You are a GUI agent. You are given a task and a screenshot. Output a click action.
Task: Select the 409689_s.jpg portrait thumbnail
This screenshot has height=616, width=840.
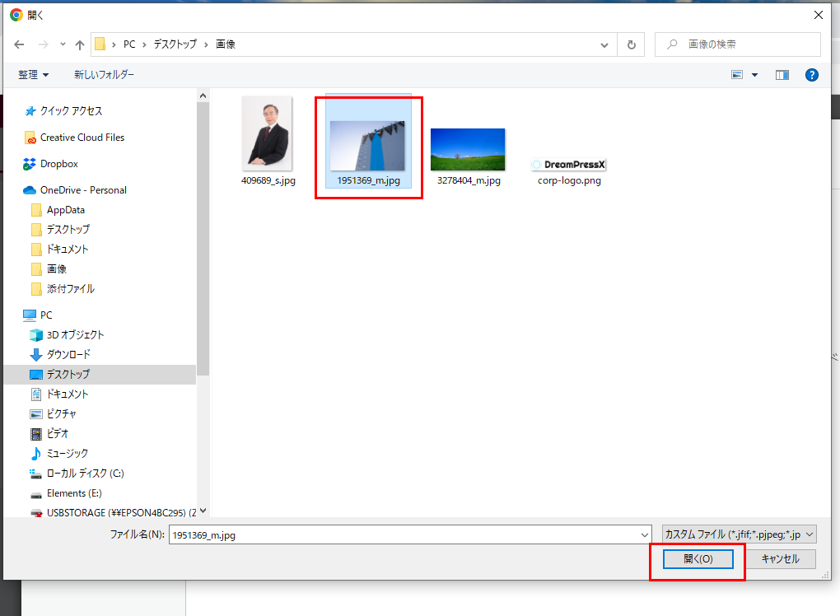[267, 133]
